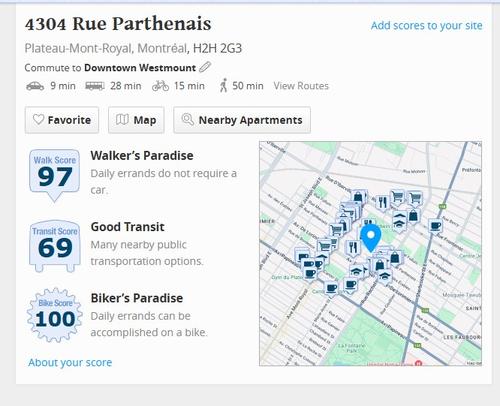This screenshot has height=406, width=500.
Task: Click the Gym du Plateau map label
Action: tap(287, 277)
